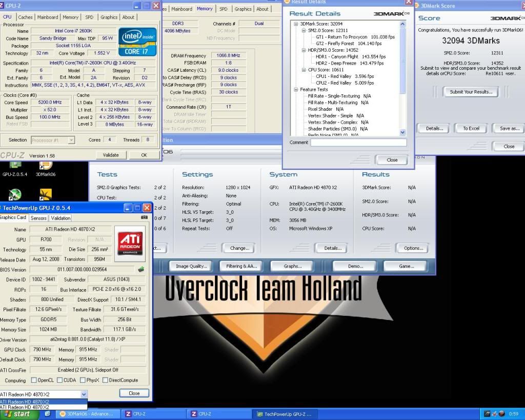Image resolution: width=525 pixels, height=420 pixels.
Task: Open the yellow square desktop shortcut
Action: [x=46, y=194]
